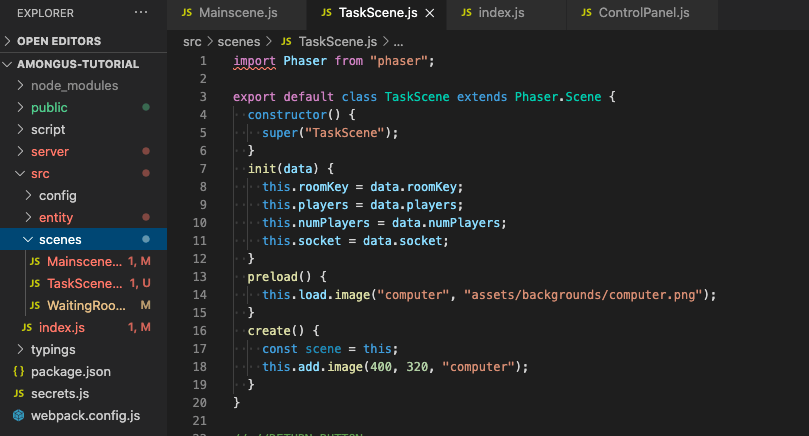Click the src breadcrumb segment
The height and width of the screenshot is (436, 809).
[192, 42]
